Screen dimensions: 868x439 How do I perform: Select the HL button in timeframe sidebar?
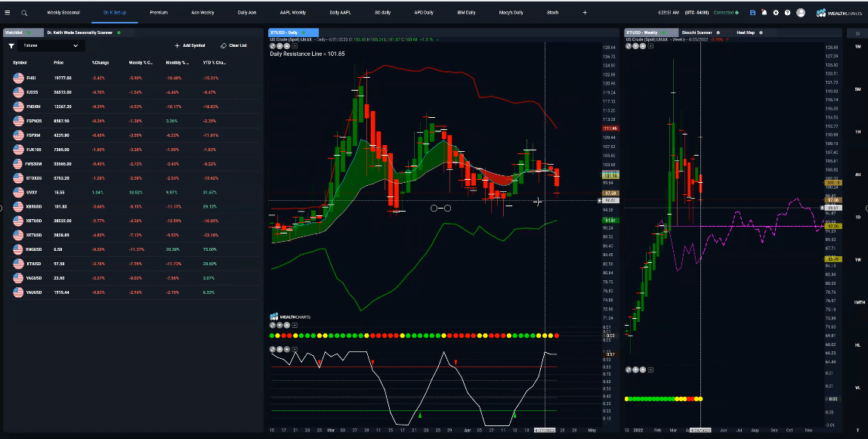[857, 345]
